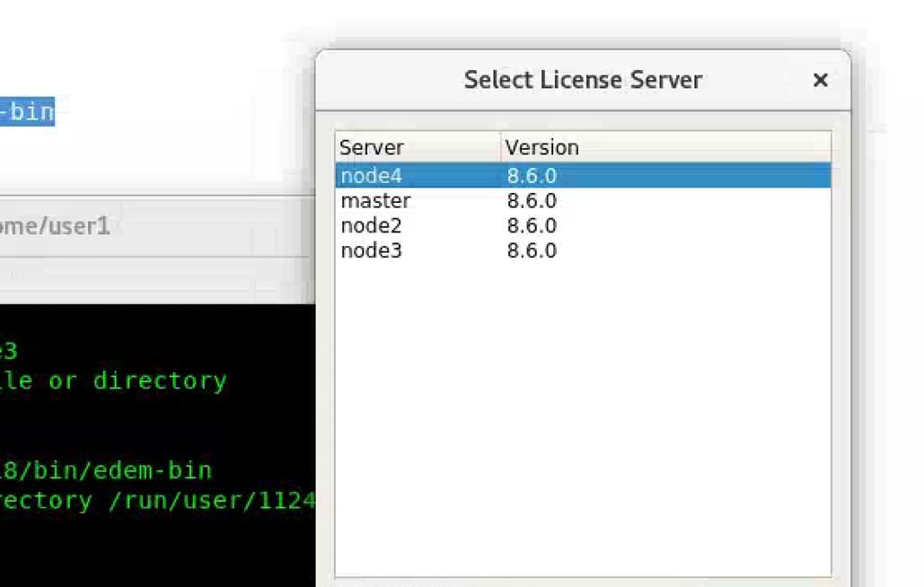
Task: Click the home/user1 window title
Action: coord(54,226)
